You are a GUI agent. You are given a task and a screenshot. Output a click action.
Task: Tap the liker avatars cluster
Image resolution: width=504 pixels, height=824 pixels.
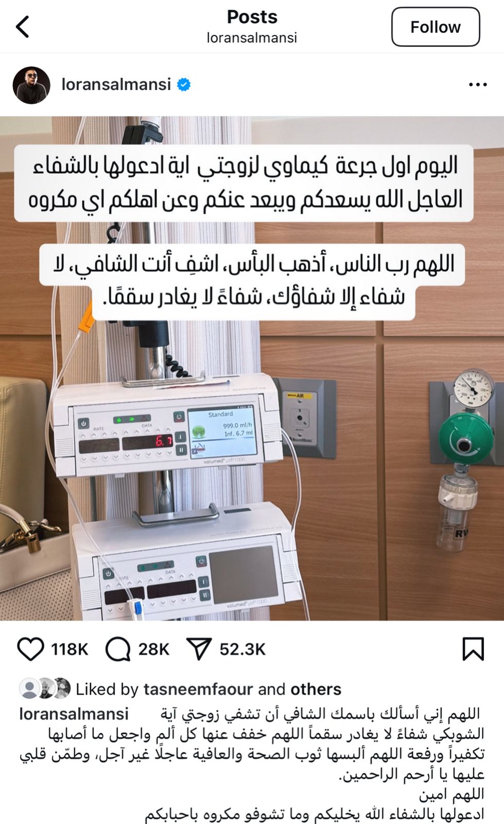click(x=45, y=689)
